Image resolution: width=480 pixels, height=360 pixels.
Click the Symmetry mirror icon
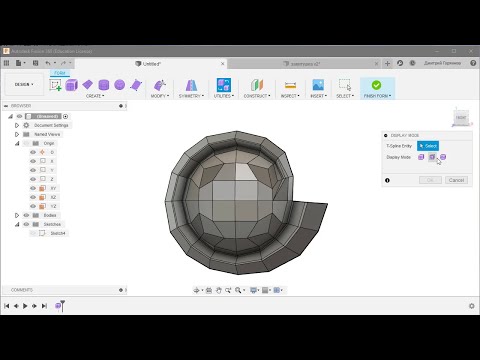191,85
